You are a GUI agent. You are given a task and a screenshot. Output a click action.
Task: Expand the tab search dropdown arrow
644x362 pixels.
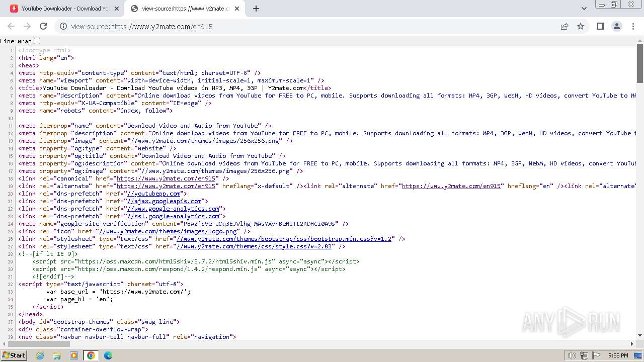click(x=584, y=9)
